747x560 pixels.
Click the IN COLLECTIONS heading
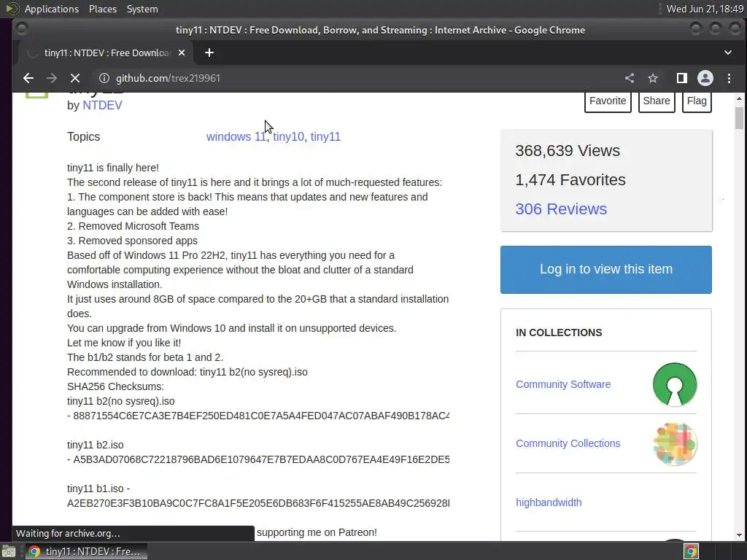(559, 332)
